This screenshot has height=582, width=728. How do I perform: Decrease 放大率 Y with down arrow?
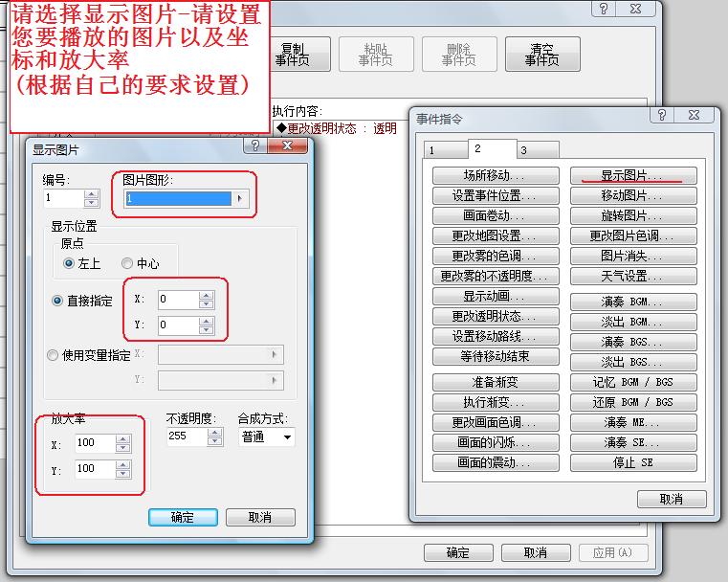point(122,474)
